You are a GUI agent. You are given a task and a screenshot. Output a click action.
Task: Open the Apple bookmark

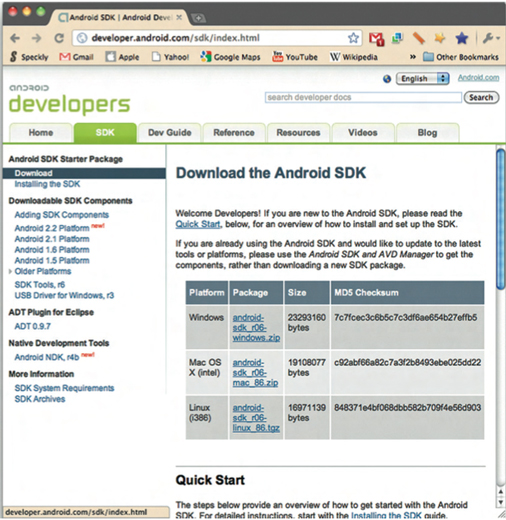[x=122, y=57]
